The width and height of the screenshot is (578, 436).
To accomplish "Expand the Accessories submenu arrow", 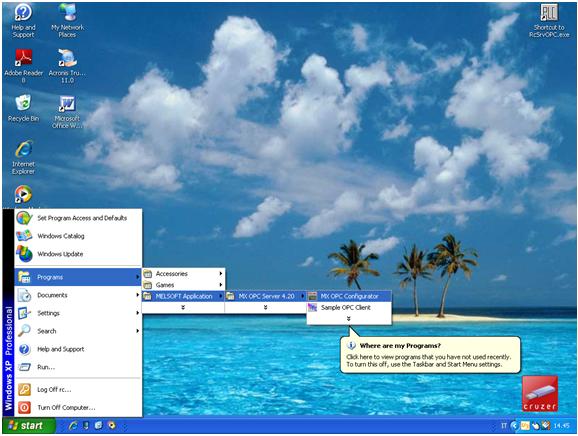I will [x=220, y=273].
